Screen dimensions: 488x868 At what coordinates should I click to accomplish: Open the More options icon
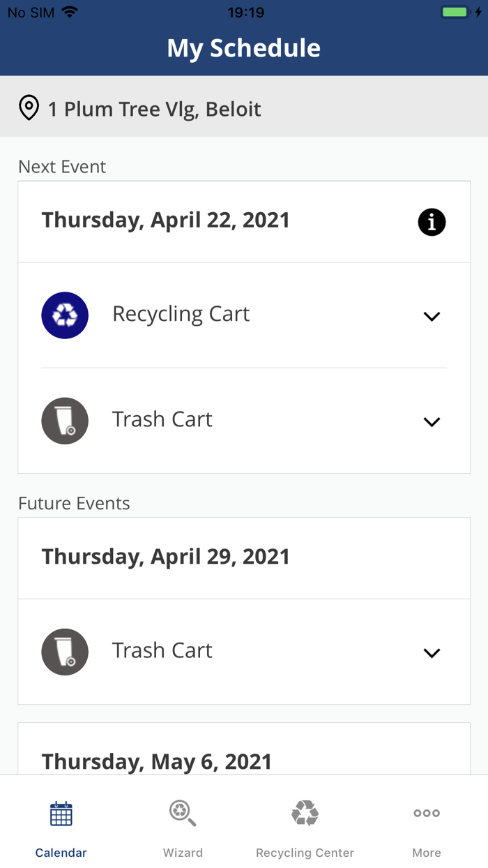426,812
